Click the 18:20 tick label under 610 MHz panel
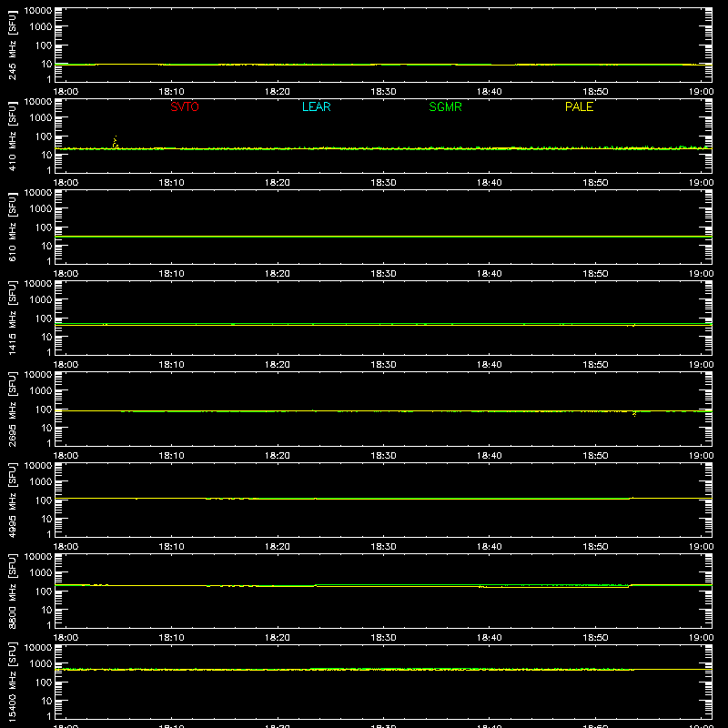This screenshot has height=728, width=728. point(278,274)
